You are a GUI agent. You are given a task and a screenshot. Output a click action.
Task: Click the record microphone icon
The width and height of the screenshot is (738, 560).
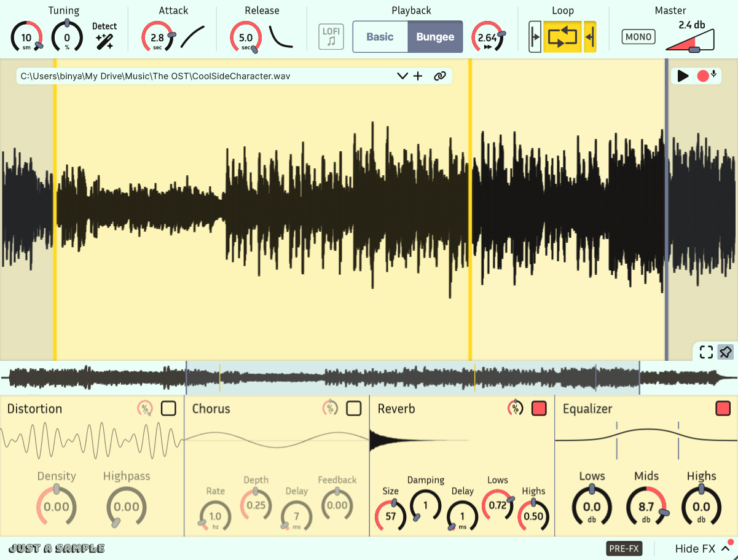tap(707, 76)
